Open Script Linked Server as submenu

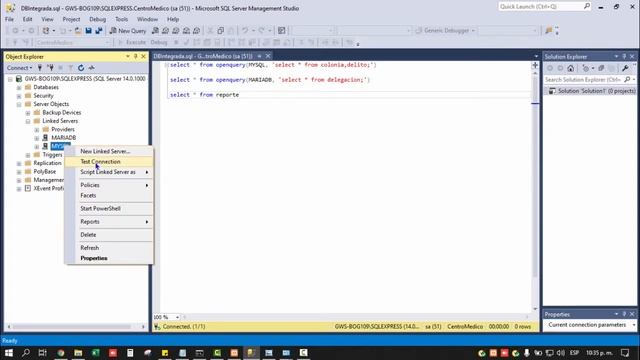click(x=109, y=172)
